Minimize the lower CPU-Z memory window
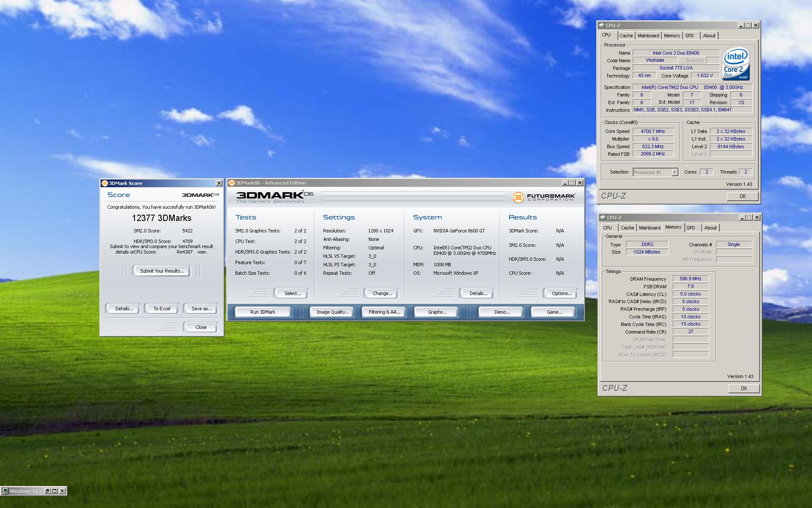Image resolution: width=812 pixels, height=508 pixels. (x=742, y=218)
